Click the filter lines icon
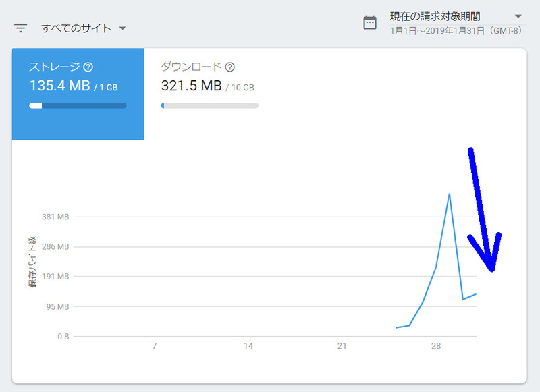Viewport: 540px width, 392px height. click(20, 28)
